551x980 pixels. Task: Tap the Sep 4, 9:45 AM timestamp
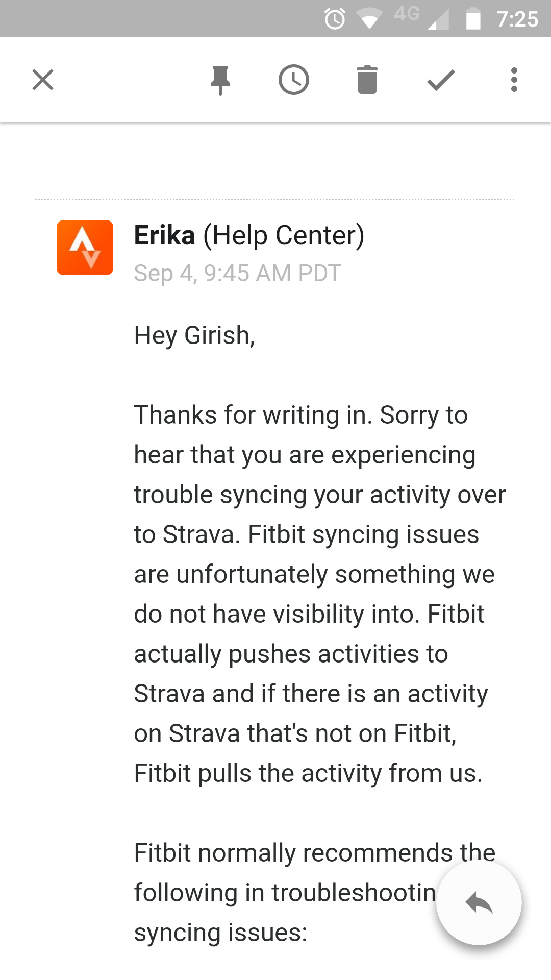pos(237,274)
